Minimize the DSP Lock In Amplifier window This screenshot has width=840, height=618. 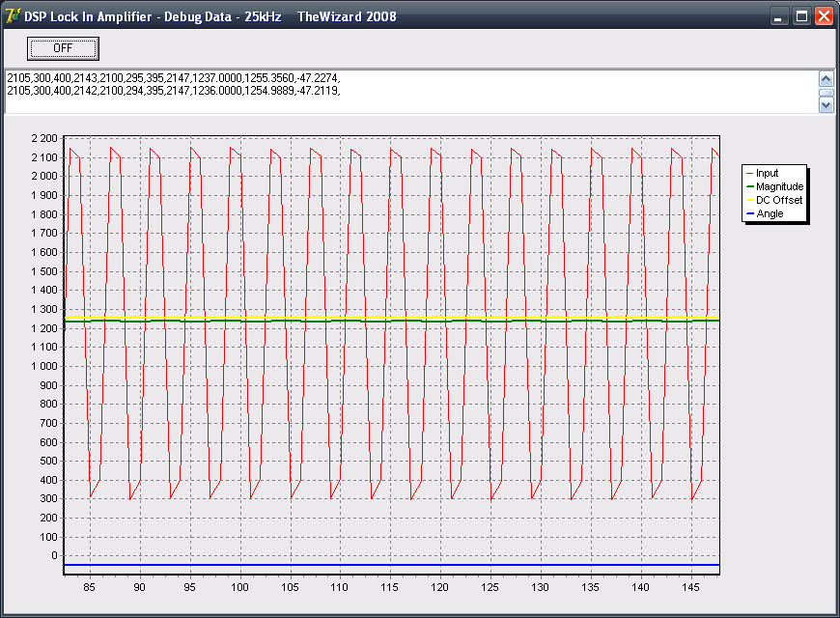pyautogui.click(x=780, y=16)
